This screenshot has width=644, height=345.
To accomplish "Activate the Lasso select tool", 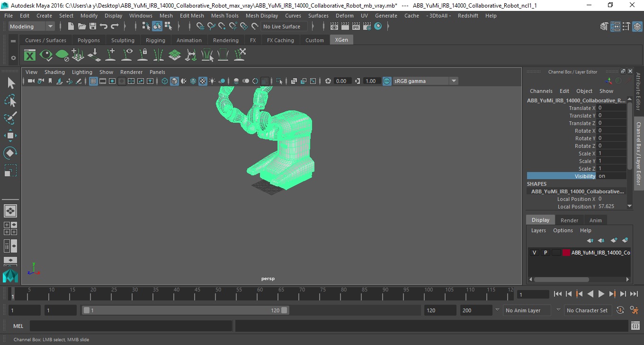I will click(10, 100).
